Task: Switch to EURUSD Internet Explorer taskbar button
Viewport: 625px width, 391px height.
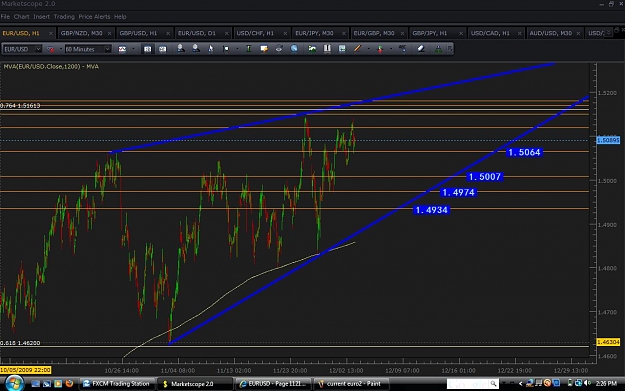Action: click(273, 384)
